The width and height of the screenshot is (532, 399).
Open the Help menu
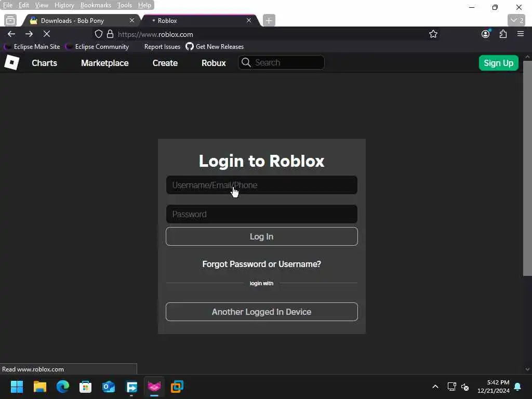(144, 5)
